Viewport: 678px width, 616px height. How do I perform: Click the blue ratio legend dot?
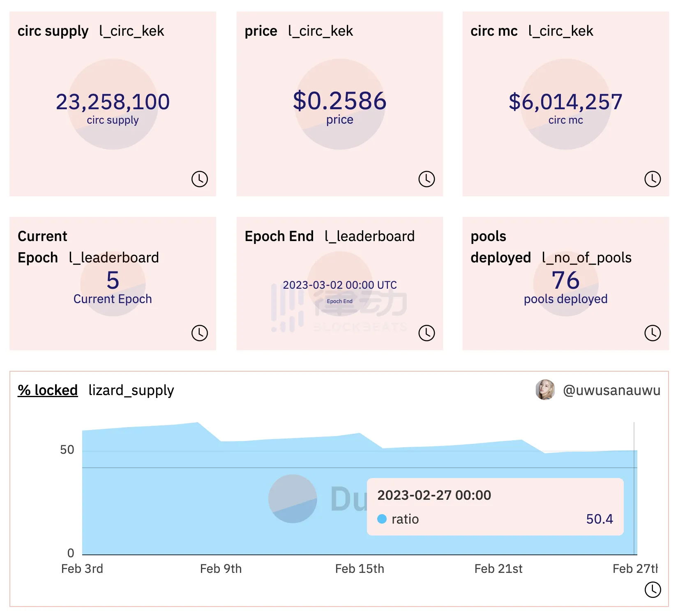[x=382, y=519]
